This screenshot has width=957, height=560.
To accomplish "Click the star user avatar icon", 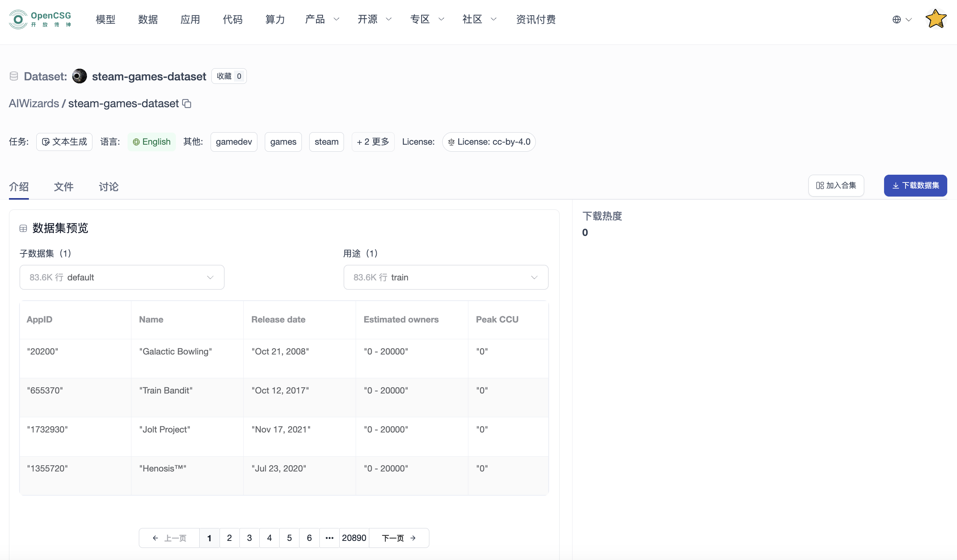I will click(936, 19).
